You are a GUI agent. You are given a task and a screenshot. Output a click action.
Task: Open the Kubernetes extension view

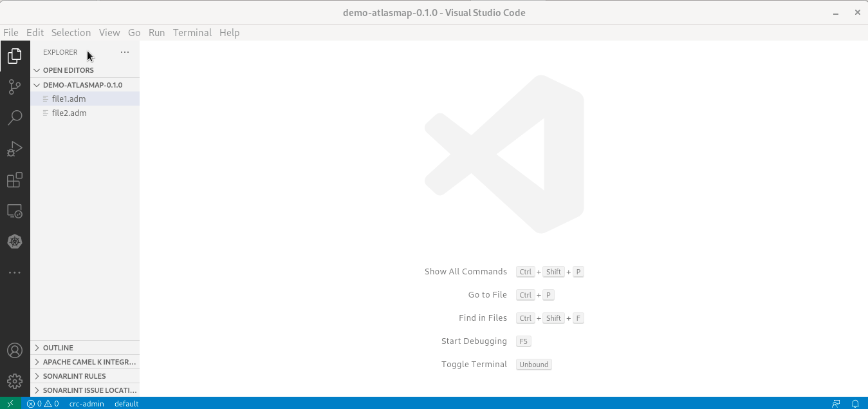15,242
